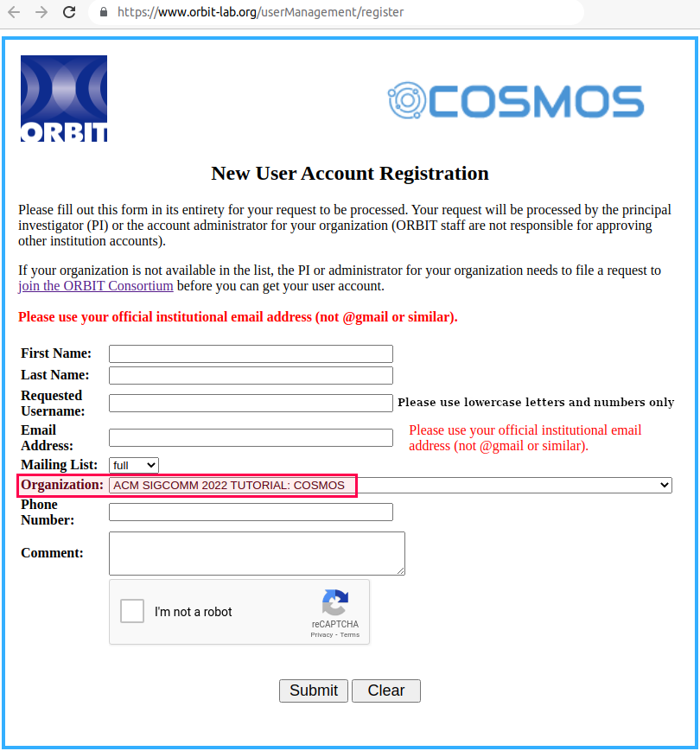Reload the page using the refresh icon
The width and height of the screenshot is (700, 751).
click(70, 12)
